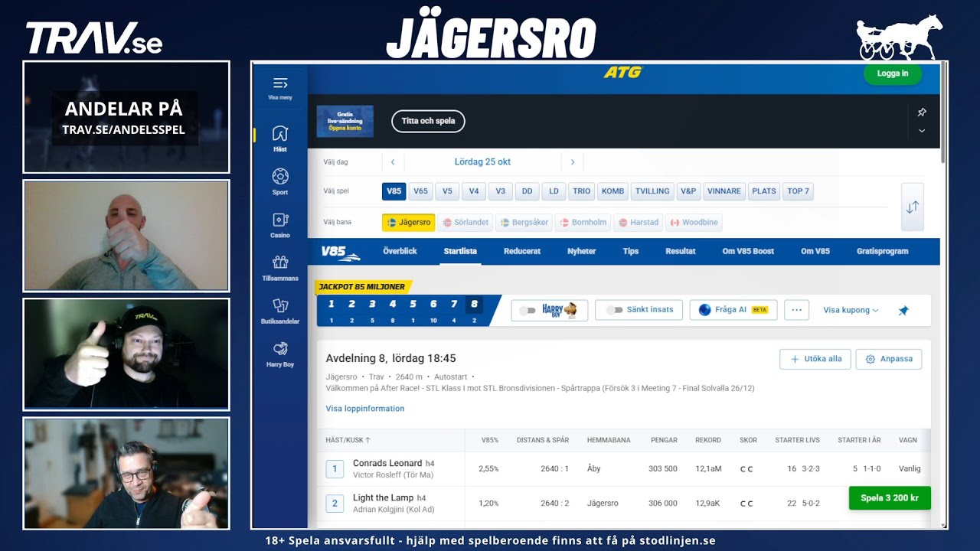This screenshot has height=551, width=980.
Task: Switch to the Resultat tab
Action: coord(681,251)
